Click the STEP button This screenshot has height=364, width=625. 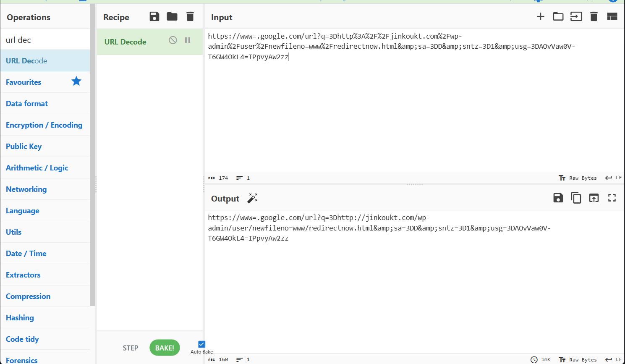click(x=131, y=348)
